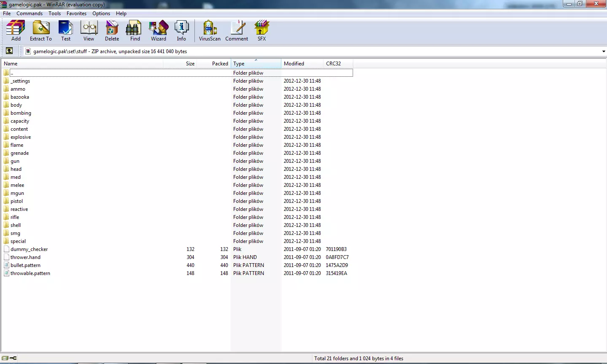The width and height of the screenshot is (607, 364).
Task: Open the File menu
Action: 7,13
